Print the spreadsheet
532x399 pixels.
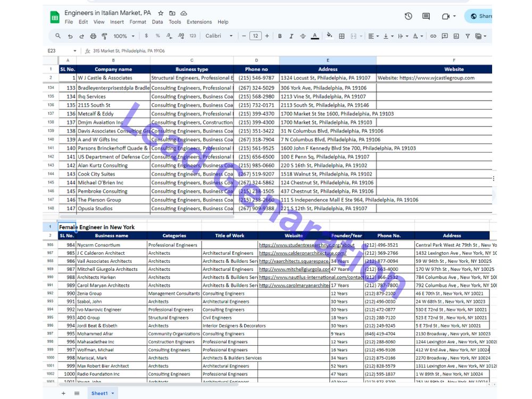93,36
